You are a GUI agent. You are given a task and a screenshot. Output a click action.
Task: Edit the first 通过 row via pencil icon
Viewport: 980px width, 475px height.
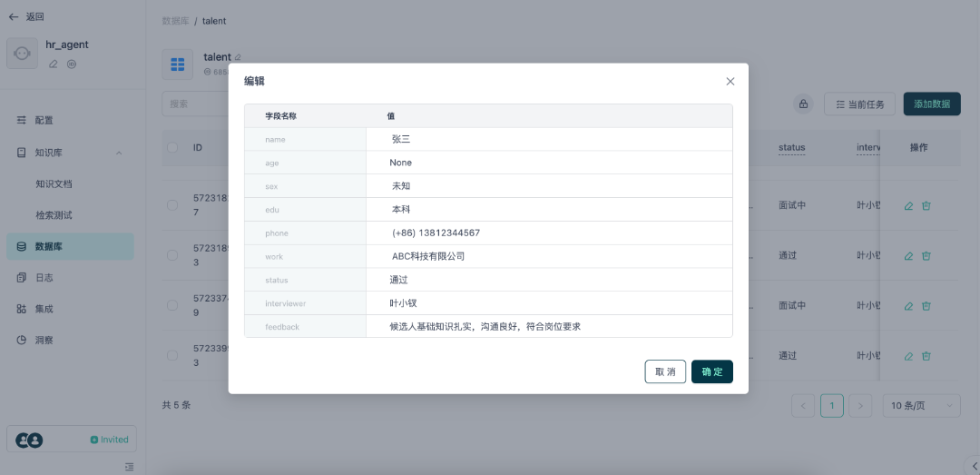point(908,256)
